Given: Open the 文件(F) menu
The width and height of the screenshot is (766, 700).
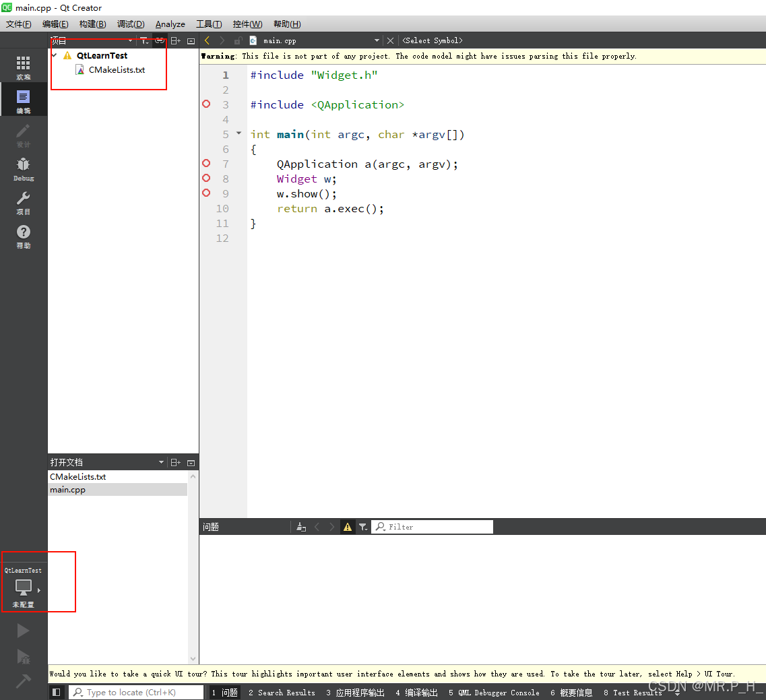Looking at the screenshot, I should 19,24.
